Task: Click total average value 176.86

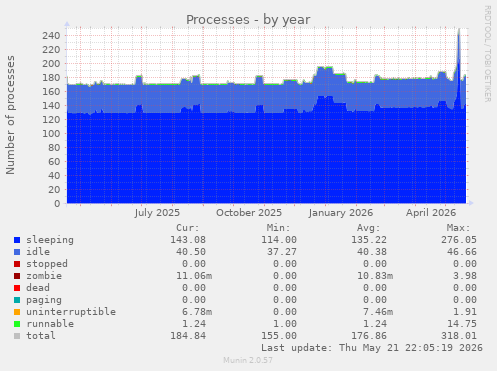Action: pos(369,336)
